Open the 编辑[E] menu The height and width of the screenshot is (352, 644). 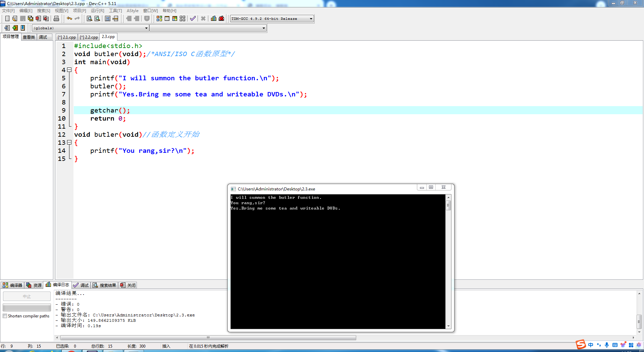pyautogui.click(x=26, y=11)
